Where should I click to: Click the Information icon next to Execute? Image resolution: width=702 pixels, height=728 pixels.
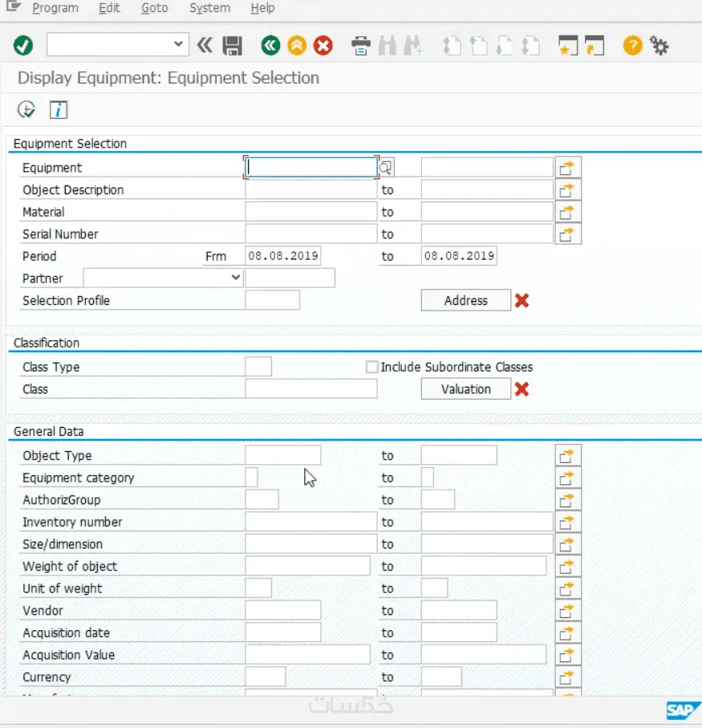(58, 109)
